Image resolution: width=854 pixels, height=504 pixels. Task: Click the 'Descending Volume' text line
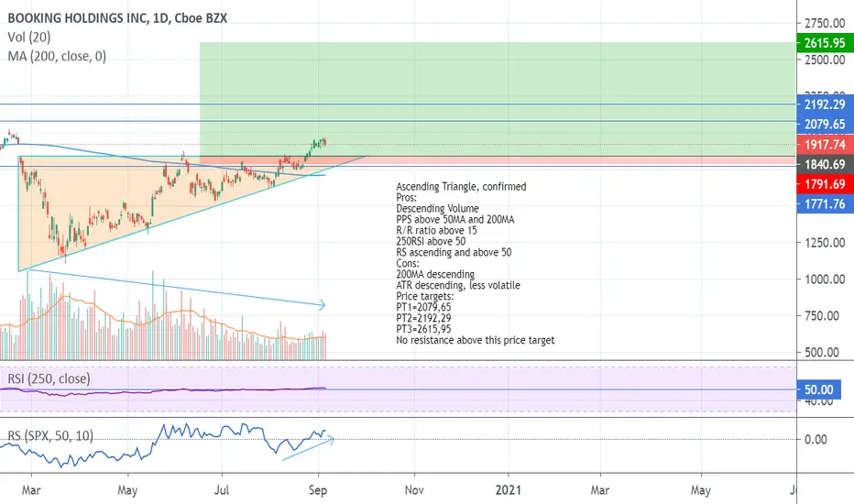[437, 208]
